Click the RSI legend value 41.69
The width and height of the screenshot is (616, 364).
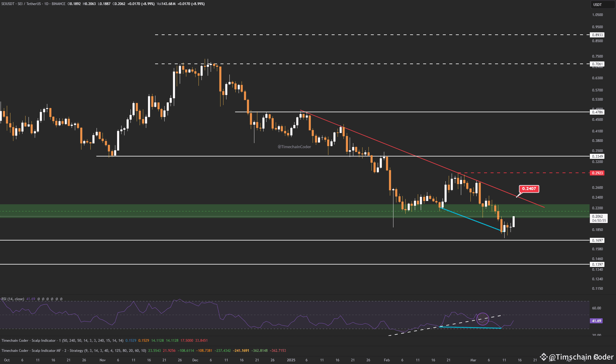(x=31, y=299)
